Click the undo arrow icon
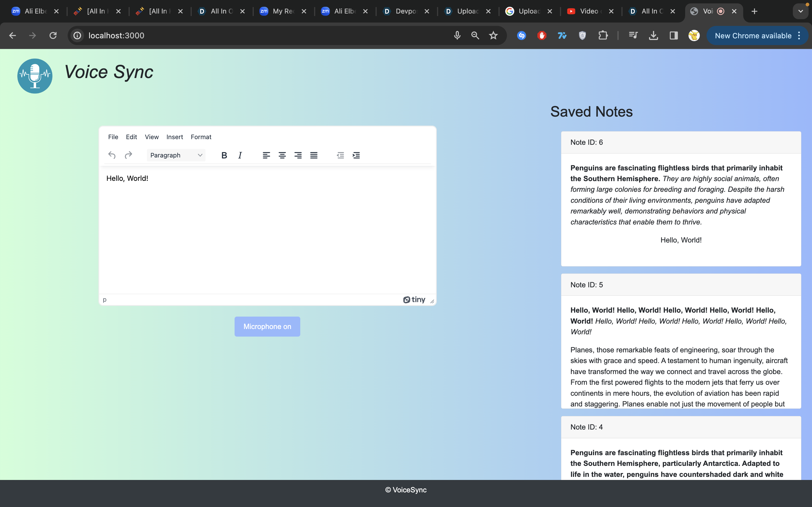812x507 pixels. click(112, 155)
